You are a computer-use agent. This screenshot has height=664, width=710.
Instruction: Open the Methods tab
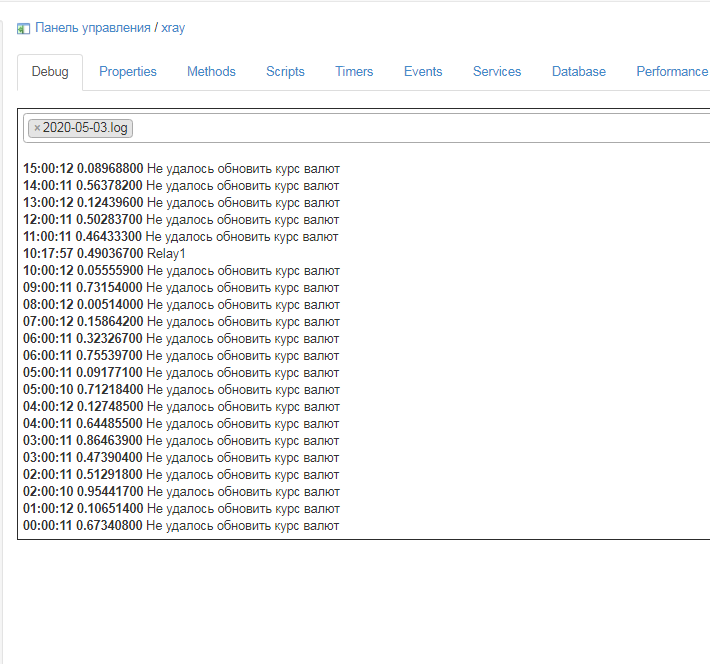211,72
